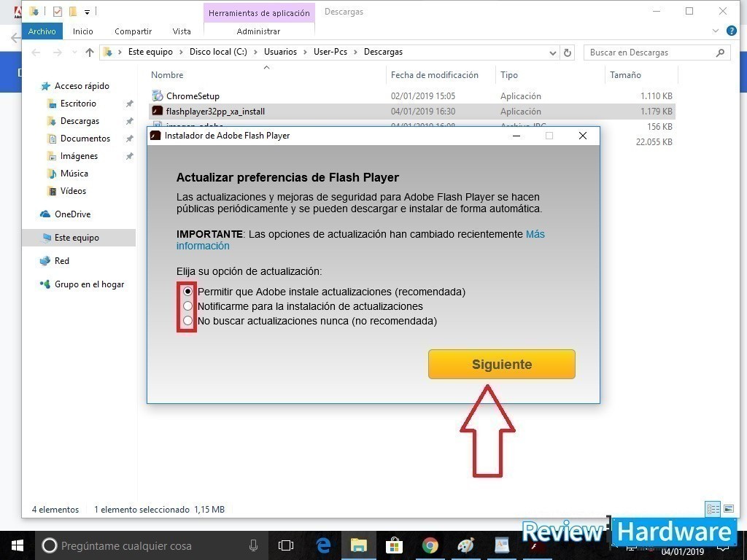Click the pin icon next to Documentos
Image resolution: width=747 pixels, height=560 pixels.
click(129, 139)
